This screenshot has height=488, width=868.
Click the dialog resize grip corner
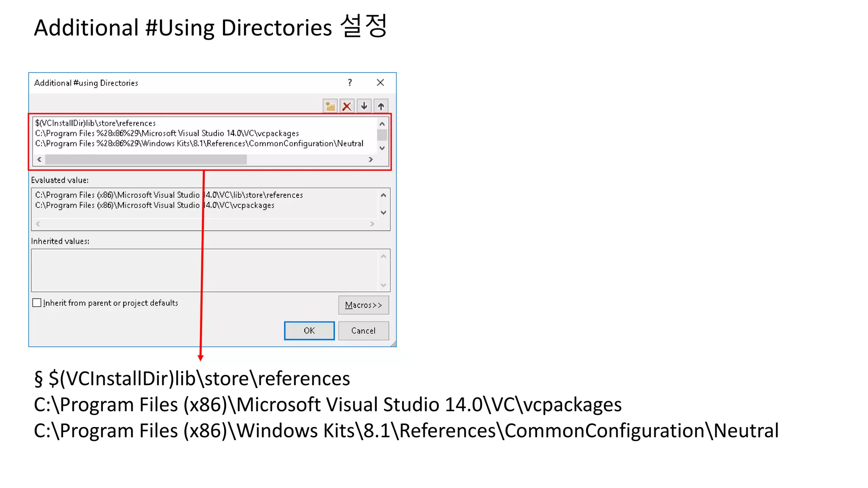pos(393,344)
